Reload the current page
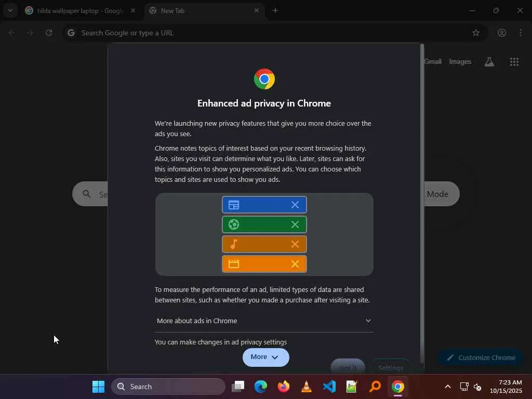Image resolution: width=532 pixels, height=399 pixels. (x=49, y=33)
